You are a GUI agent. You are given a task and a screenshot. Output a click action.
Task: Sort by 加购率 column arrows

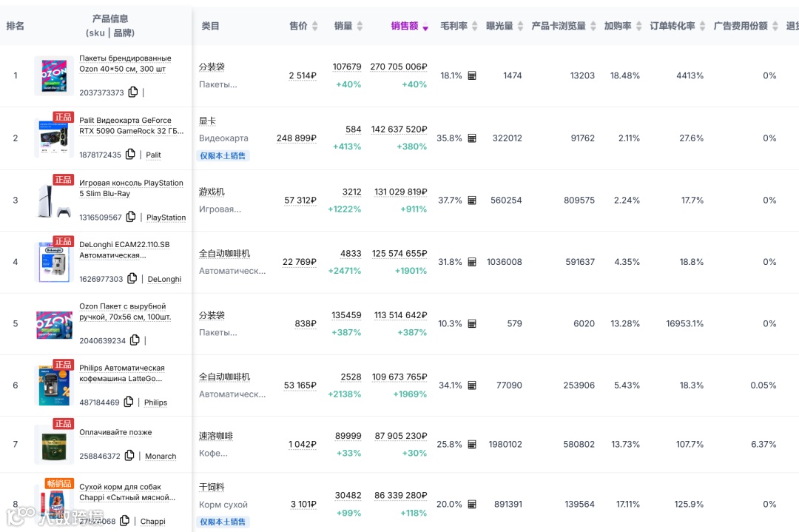point(638,26)
